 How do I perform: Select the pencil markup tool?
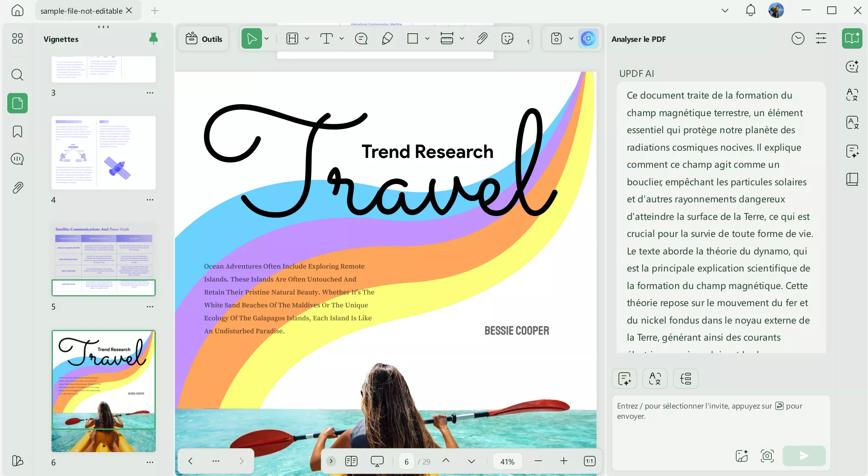pos(387,39)
